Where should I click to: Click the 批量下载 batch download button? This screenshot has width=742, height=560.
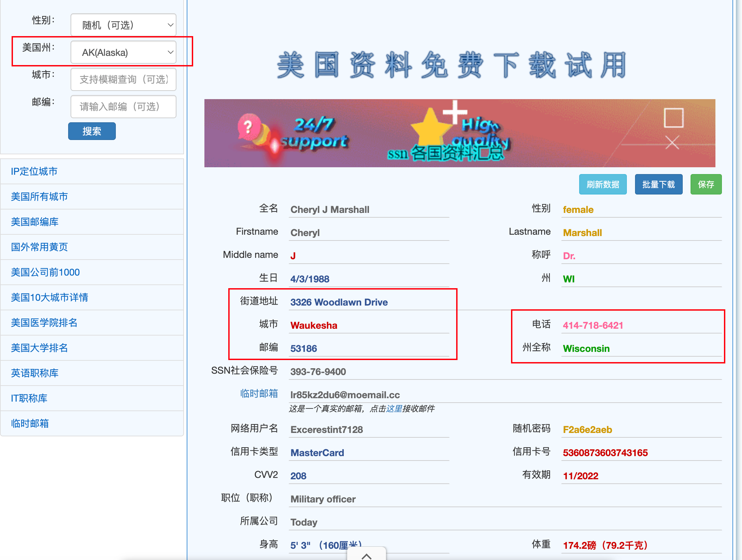click(658, 184)
